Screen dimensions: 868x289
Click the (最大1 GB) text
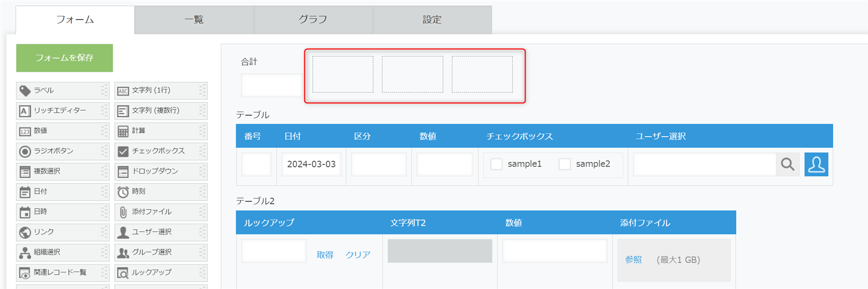(x=679, y=260)
